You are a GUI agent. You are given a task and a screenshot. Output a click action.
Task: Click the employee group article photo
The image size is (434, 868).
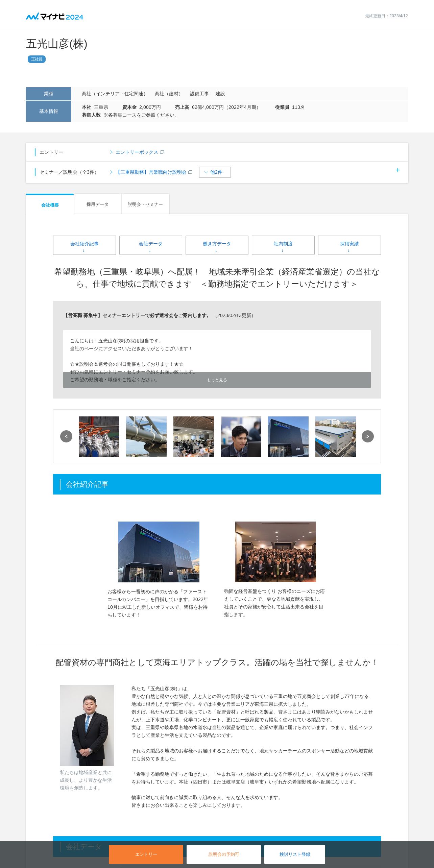[x=275, y=552]
